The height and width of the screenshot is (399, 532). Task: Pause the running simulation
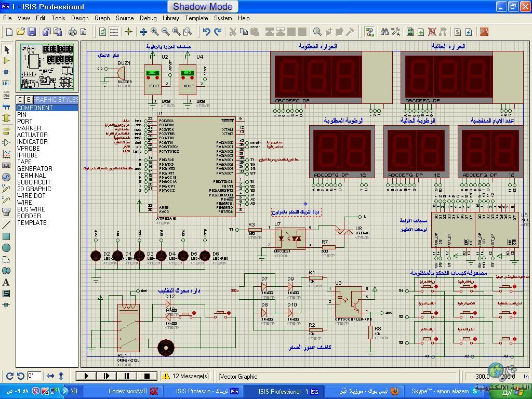tap(127, 376)
